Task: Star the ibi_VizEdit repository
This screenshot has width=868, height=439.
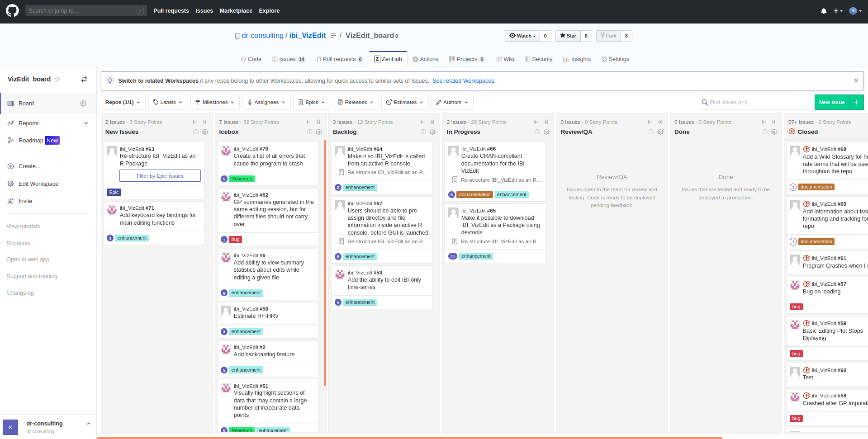Action: pyautogui.click(x=568, y=36)
